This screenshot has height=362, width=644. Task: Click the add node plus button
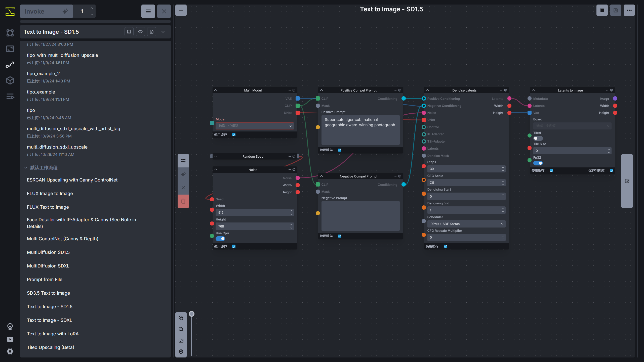point(181,10)
